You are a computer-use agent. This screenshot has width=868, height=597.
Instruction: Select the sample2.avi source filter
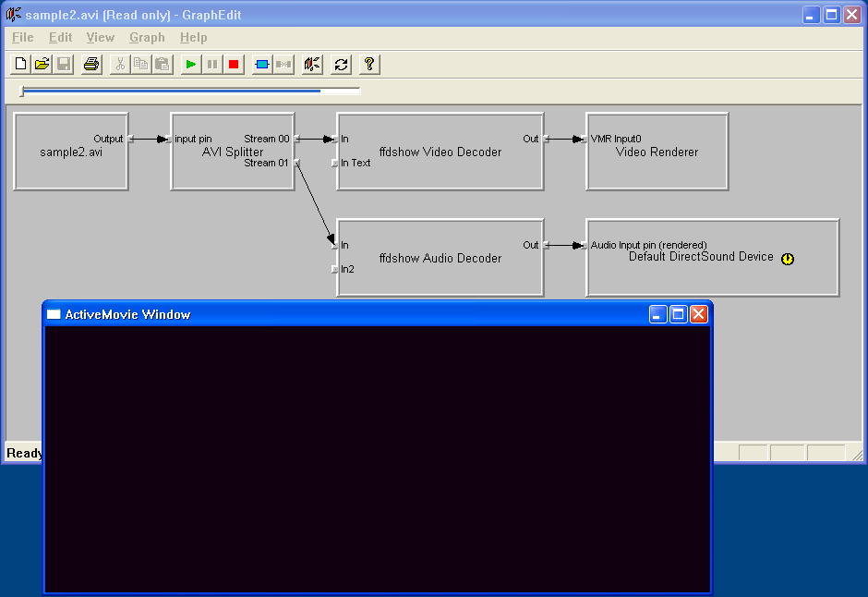71,152
